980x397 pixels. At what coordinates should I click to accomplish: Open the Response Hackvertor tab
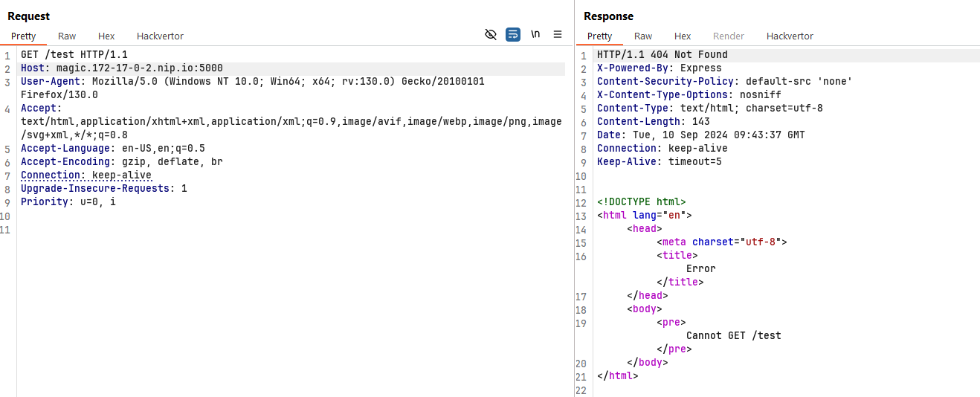click(x=790, y=36)
